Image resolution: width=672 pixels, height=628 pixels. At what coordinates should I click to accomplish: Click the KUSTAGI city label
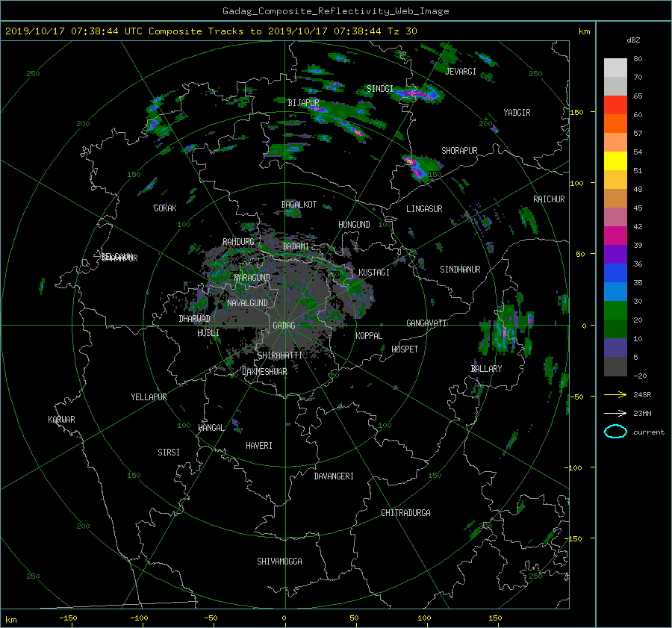(x=374, y=273)
